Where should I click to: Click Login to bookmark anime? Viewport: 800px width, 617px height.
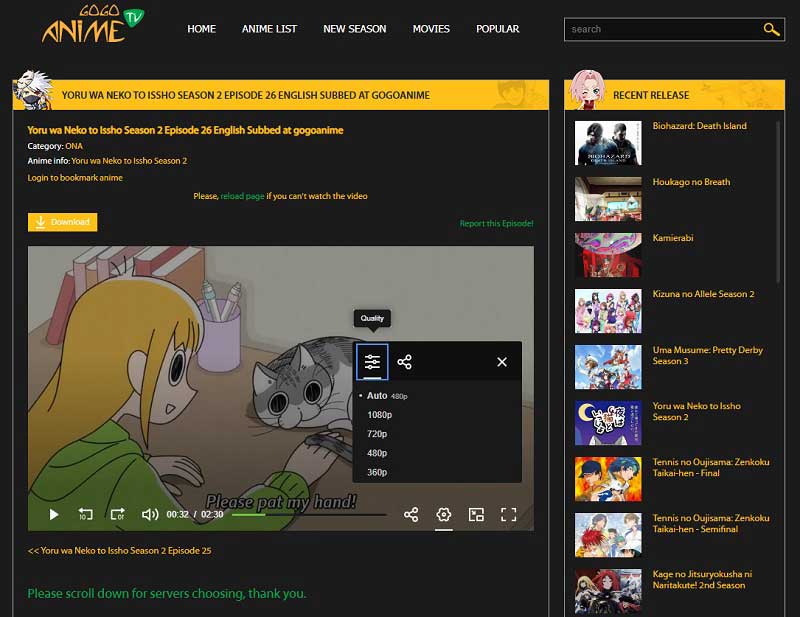[75, 178]
